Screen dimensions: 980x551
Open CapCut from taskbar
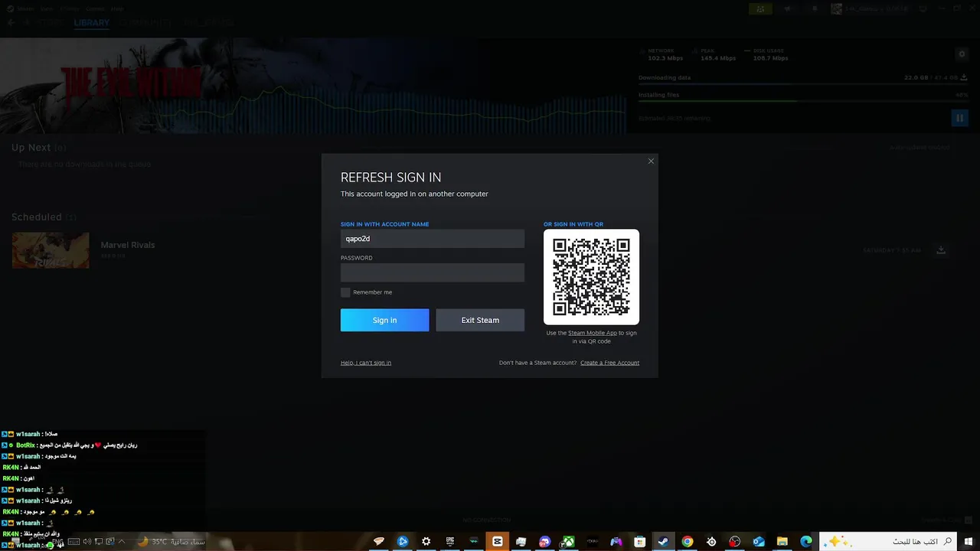(x=498, y=541)
